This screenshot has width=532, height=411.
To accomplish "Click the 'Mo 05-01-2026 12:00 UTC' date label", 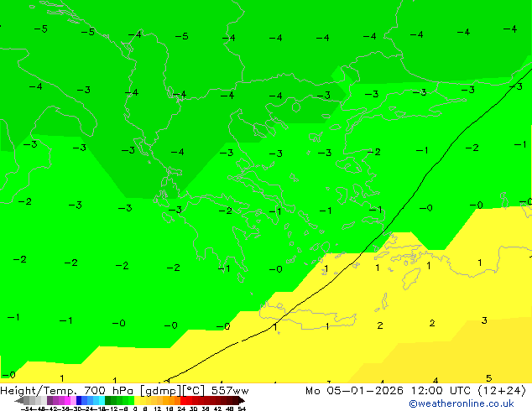I will (x=388, y=391).
